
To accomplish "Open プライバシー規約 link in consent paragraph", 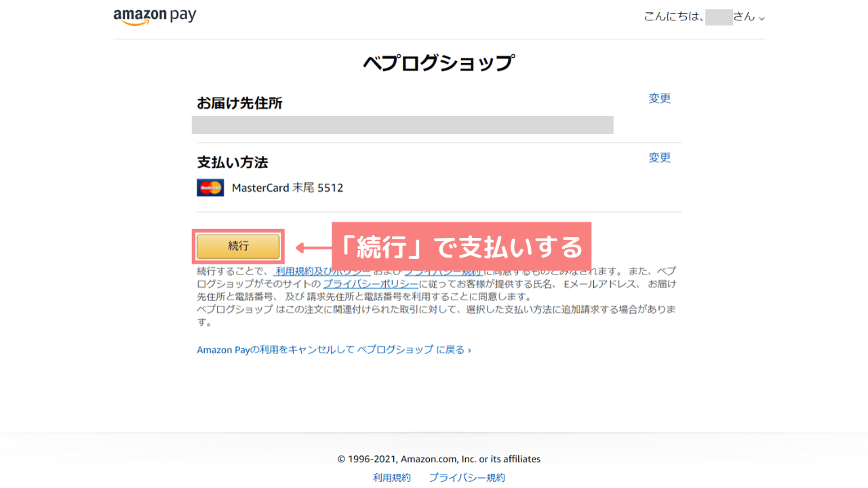I will (443, 271).
